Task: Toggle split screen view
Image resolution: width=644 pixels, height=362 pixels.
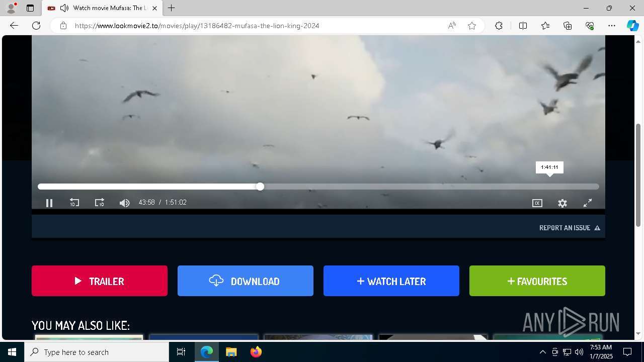Action: 523,26
